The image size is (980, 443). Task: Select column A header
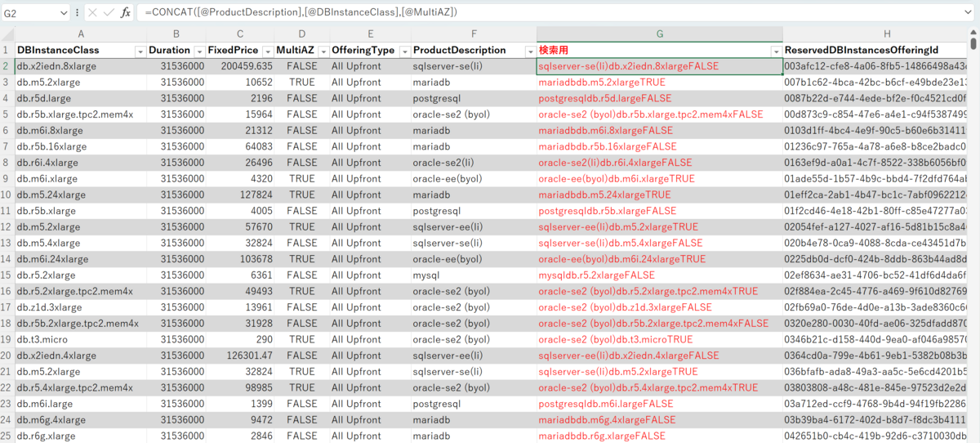pos(81,34)
